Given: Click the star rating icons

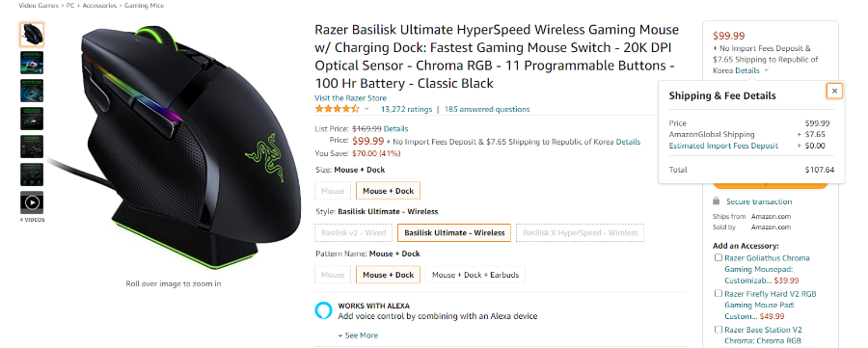Looking at the screenshot, I should (338, 109).
